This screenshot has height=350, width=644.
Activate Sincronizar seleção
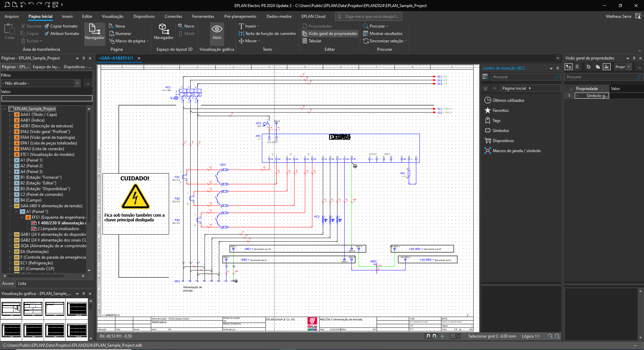[385, 41]
